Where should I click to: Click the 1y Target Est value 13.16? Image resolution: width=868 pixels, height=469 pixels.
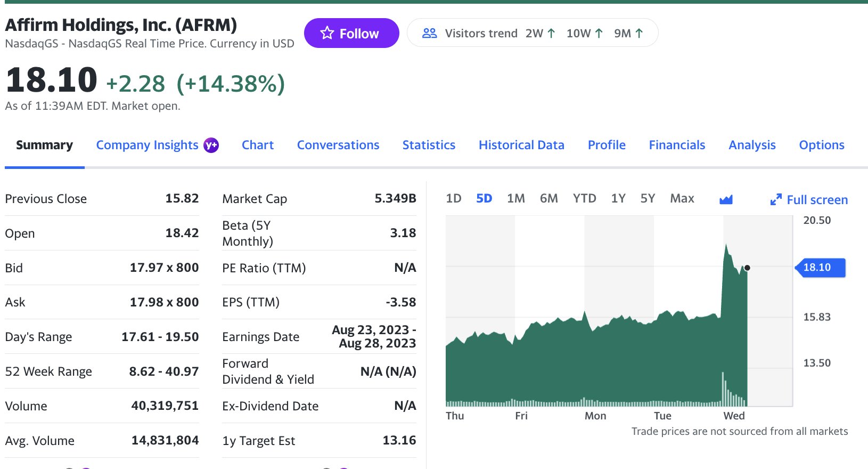pos(399,440)
